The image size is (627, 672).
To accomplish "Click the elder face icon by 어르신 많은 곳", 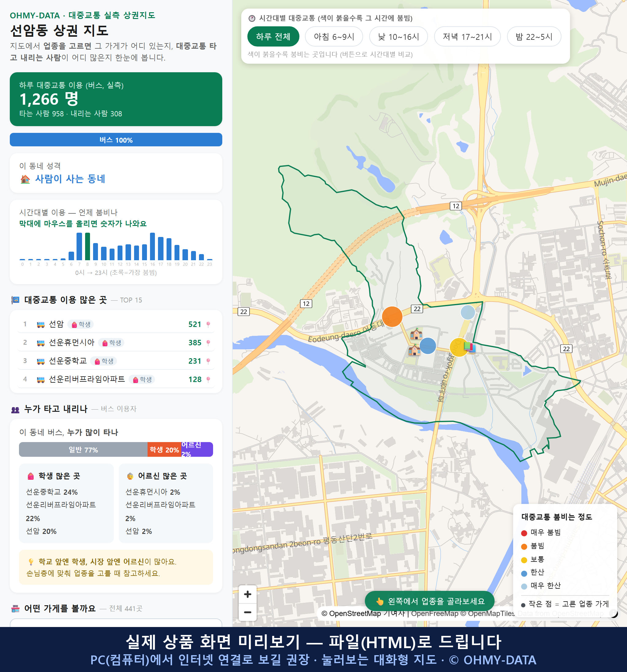I will (x=130, y=476).
